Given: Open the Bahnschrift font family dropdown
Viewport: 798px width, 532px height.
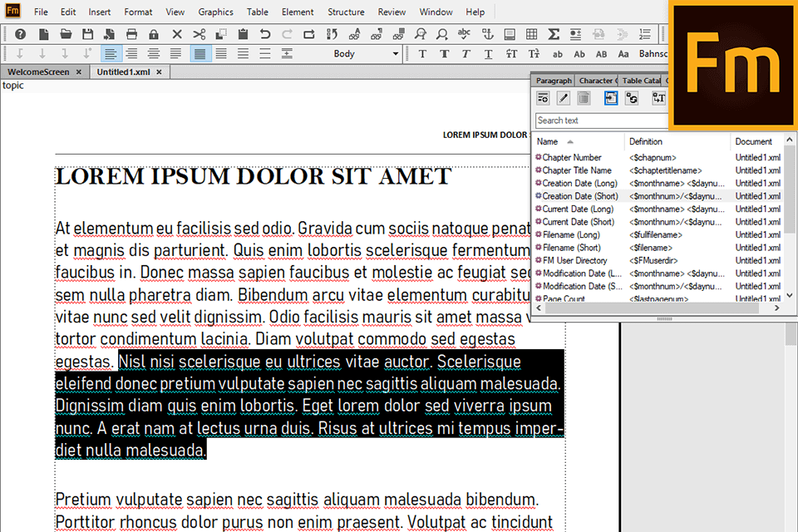Looking at the screenshot, I should [653, 54].
